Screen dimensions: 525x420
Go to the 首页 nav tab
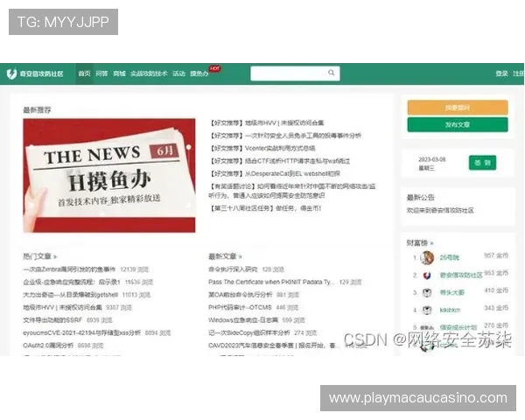(84, 73)
